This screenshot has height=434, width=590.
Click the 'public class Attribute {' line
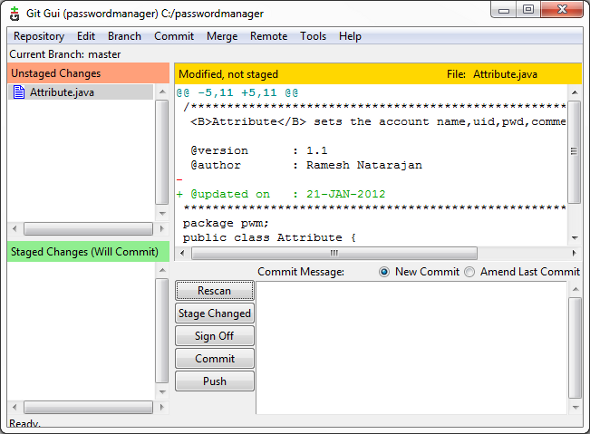pos(269,238)
